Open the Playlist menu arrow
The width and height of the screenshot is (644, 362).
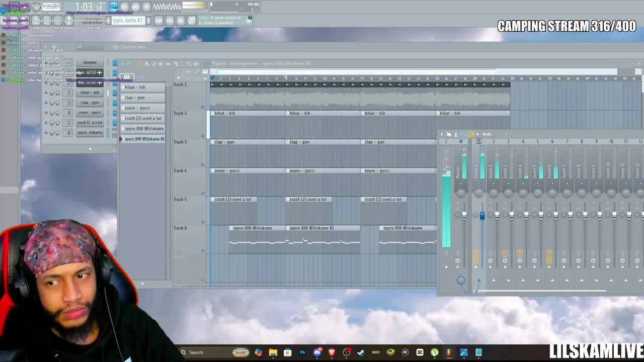pos(122,64)
